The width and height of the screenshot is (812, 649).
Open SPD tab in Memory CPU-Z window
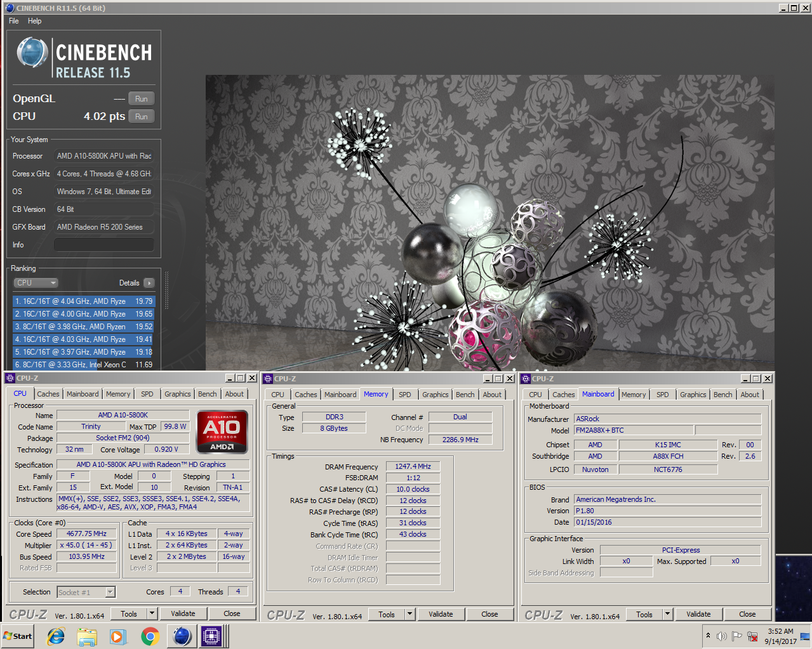[x=405, y=395]
